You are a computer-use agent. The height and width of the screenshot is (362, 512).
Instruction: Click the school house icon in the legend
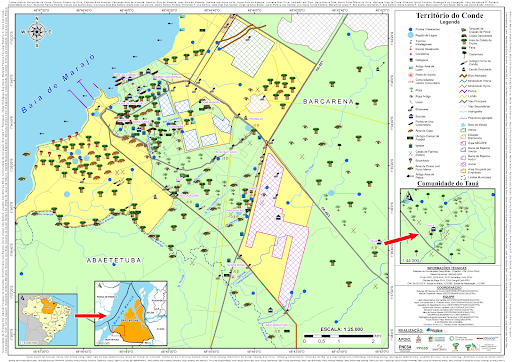coord(411,116)
